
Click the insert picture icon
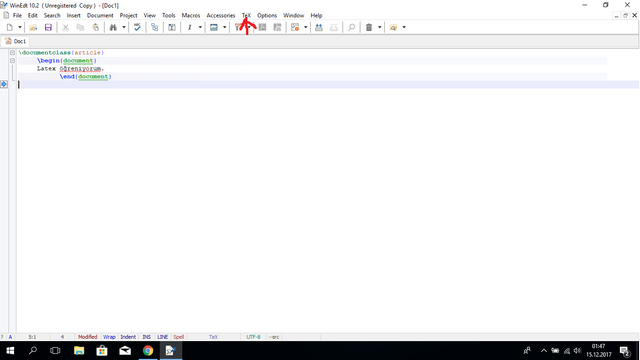click(213, 27)
